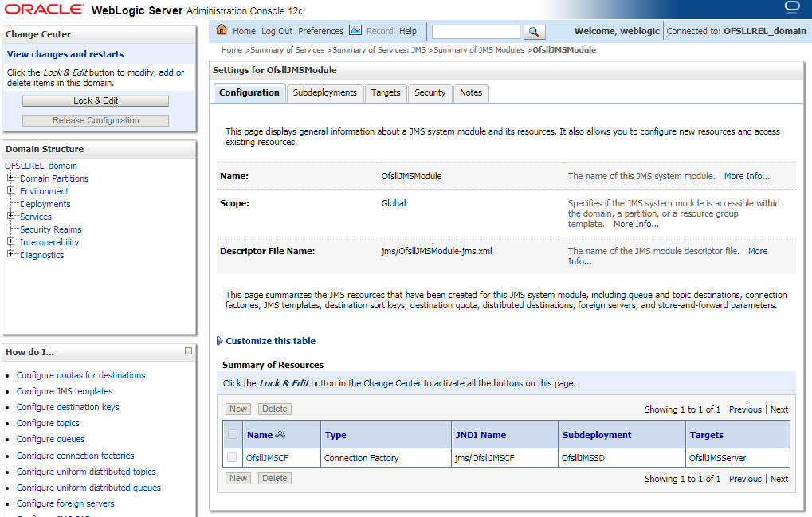Switch to the Security tab
The height and width of the screenshot is (517, 812).
[430, 92]
